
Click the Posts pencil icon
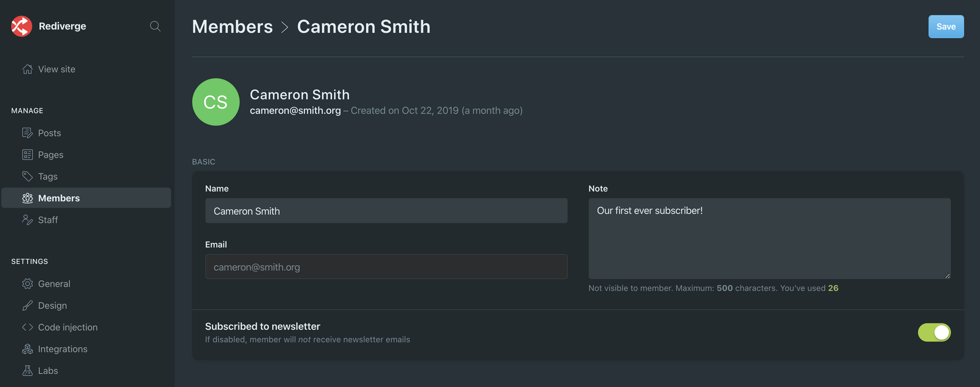tap(27, 133)
